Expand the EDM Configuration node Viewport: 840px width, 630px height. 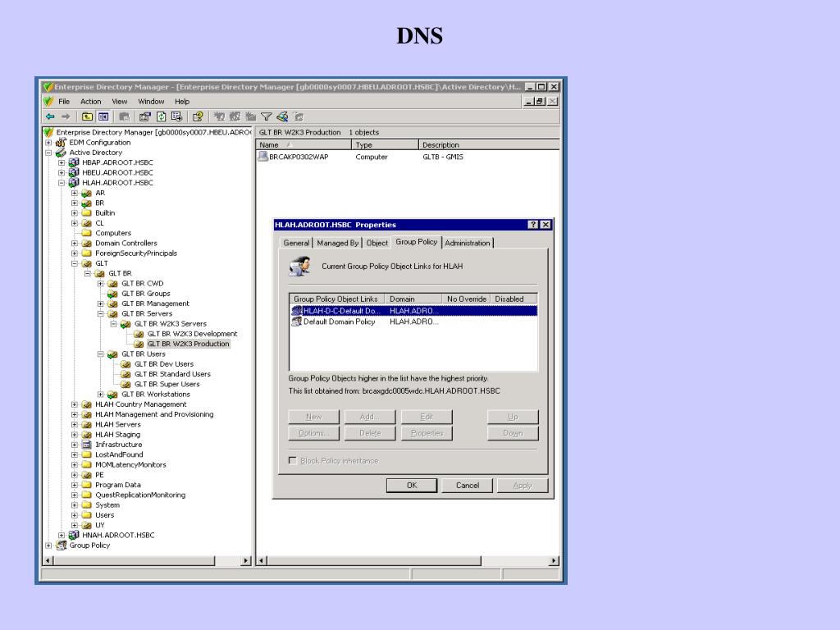click(48, 143)
